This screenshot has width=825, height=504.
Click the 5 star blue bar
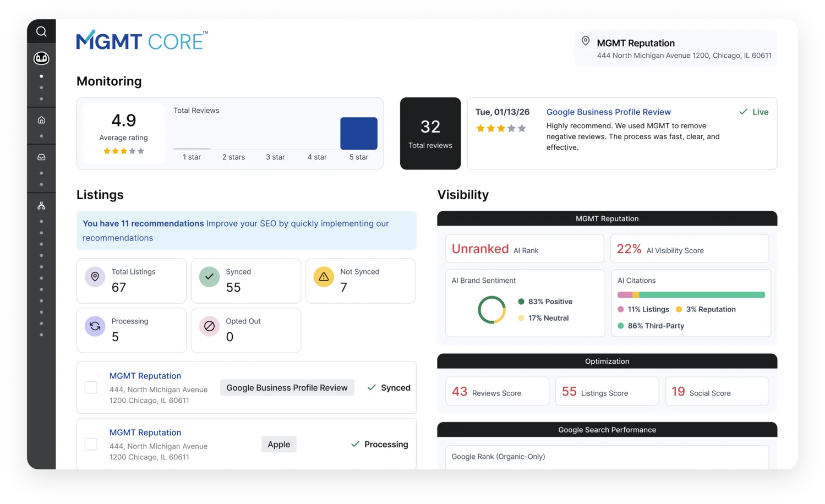(x=359, y=133)
